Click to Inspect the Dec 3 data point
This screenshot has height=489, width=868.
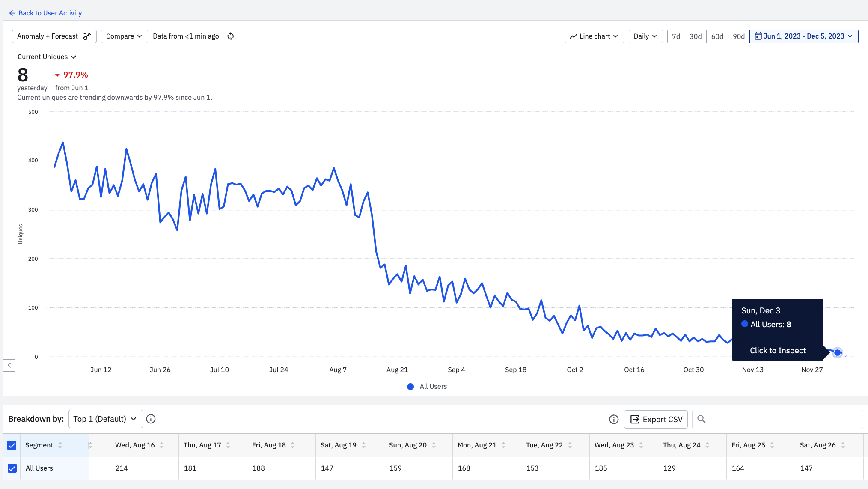(777, 351)
